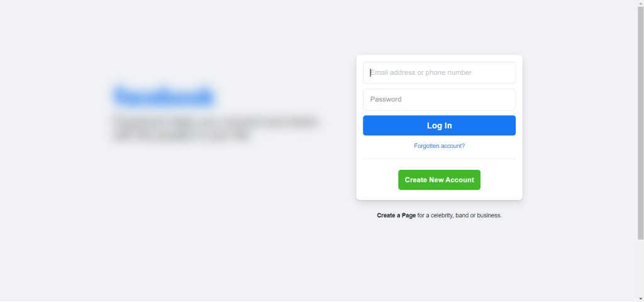Click the "for a celebrity, band or business" text
The width and height of the screenshot is (644, 302).
coord(460,215)
